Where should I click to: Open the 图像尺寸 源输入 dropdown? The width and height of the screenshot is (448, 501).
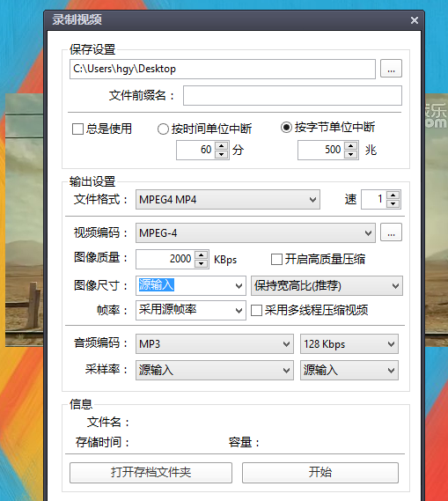pos(191,285)
